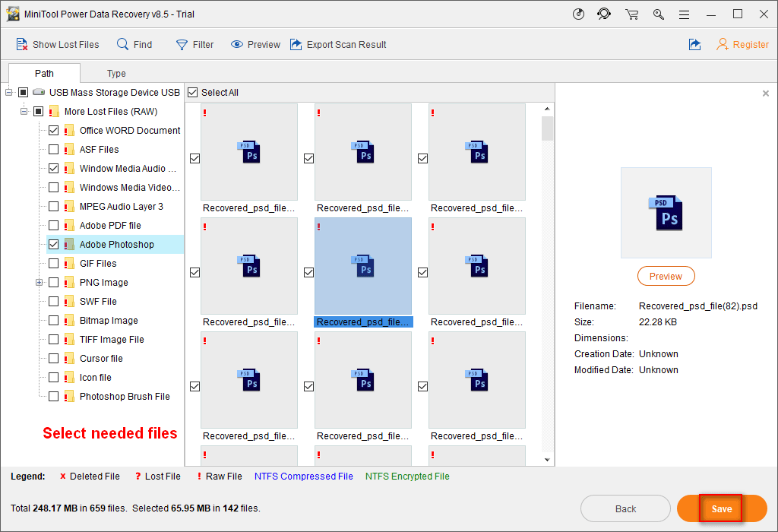Viewport: 778px width, 532px height.
Task: Click the Preview eye icon in toolbar
Action: [237, 44]
